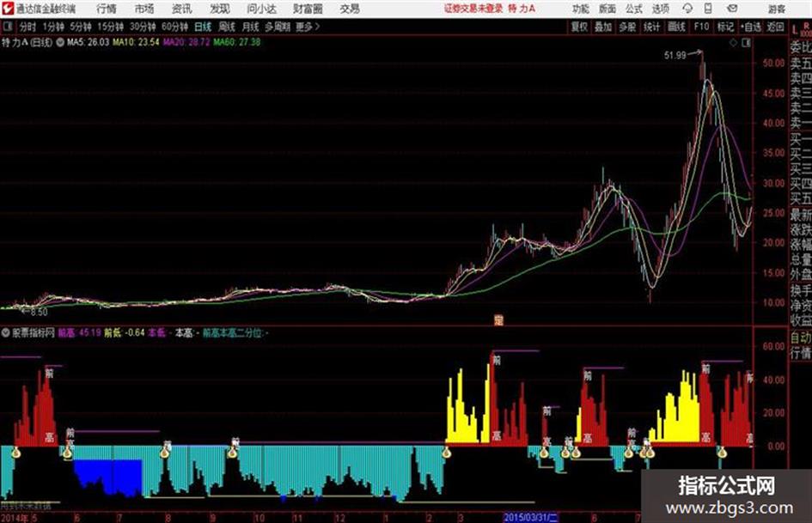Expand the 股票指标网 sub-indicator dropdown
Viewport: 812px width, 523px height.
(x=5, y=333)
